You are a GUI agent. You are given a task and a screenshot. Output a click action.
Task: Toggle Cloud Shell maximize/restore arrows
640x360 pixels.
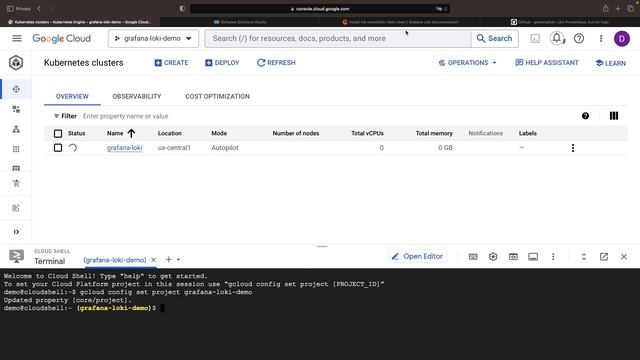pyautogui.click(x=584, y=257)
